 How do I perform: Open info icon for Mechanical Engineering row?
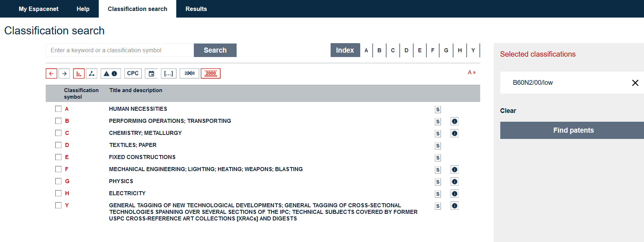click(x=455, y=170)
